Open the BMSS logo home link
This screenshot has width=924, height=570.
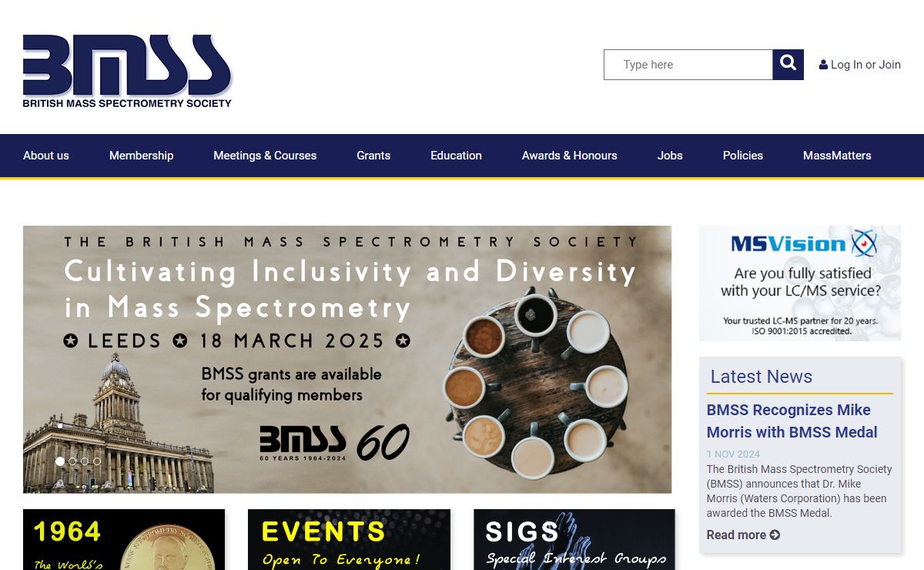(127, 71)
